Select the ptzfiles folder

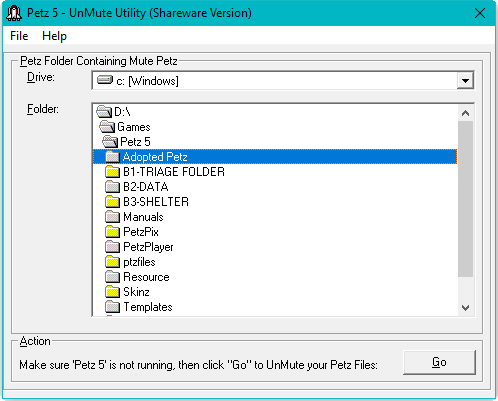click(x=275, y=262)
